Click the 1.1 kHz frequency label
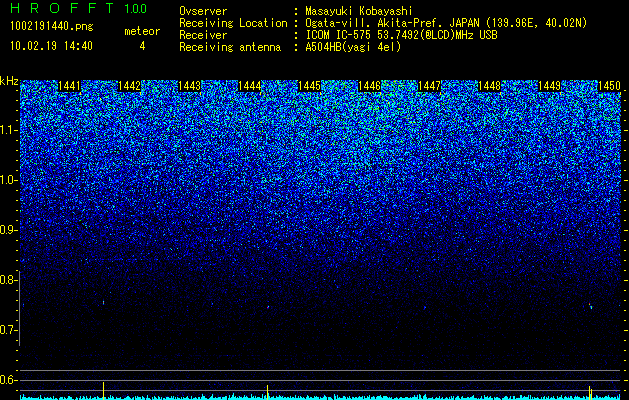This screenshot has height=400, width=629. [8, 130]
